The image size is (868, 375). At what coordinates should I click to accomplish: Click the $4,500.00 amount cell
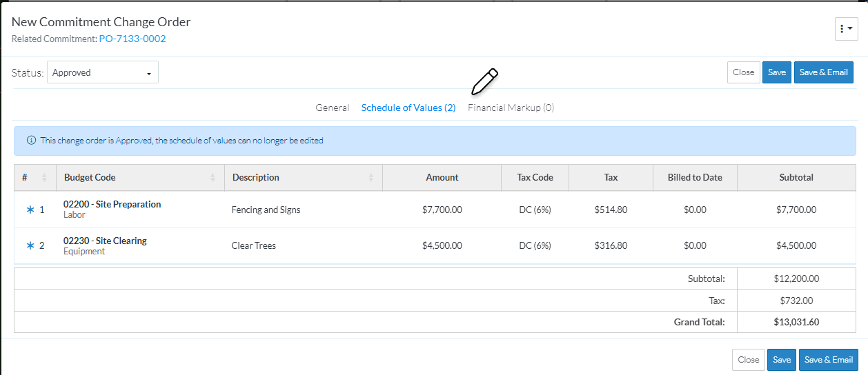tap(442, 245)
